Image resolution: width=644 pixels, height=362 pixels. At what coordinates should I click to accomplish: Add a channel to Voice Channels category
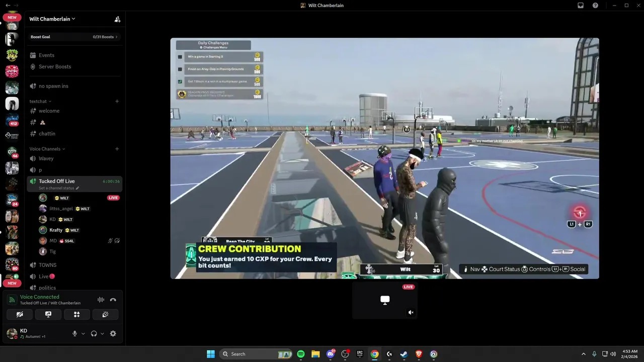click(117, 149)
